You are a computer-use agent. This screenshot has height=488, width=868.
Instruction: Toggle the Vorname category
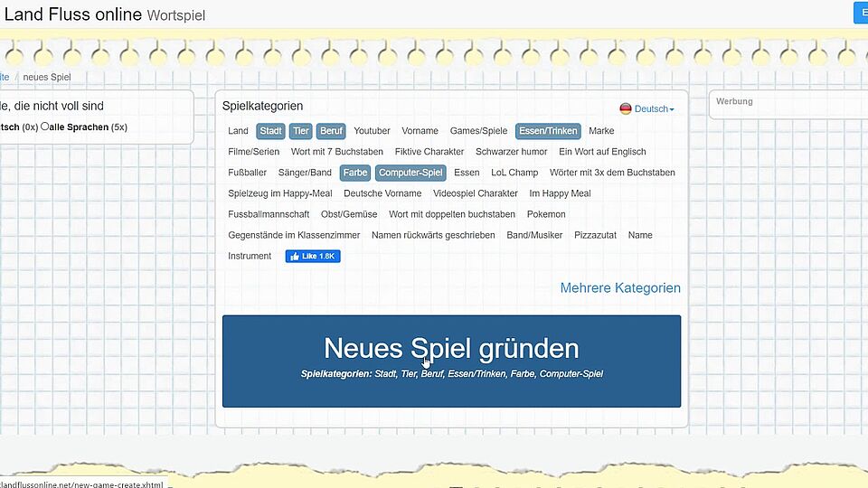pos(420,131)
